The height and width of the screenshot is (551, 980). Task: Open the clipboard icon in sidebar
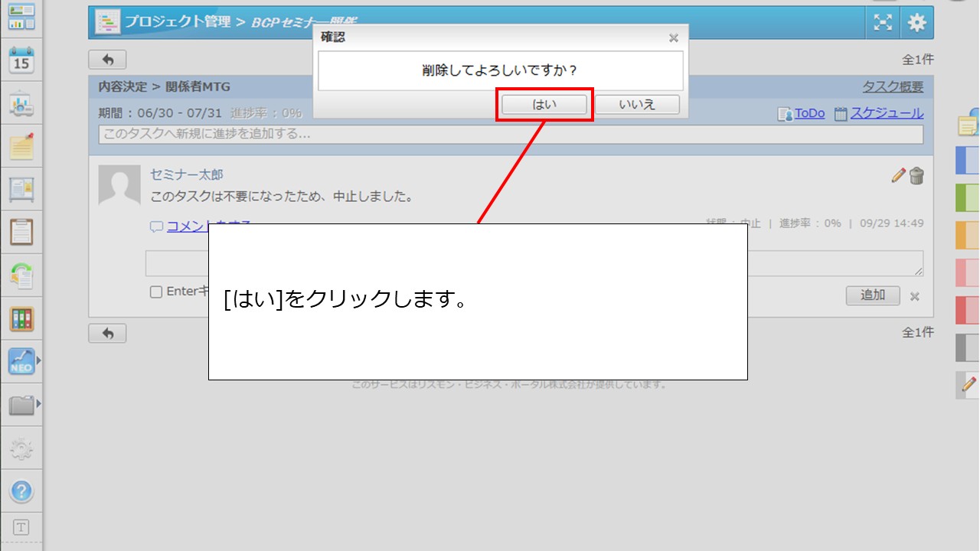click(21, 231)
